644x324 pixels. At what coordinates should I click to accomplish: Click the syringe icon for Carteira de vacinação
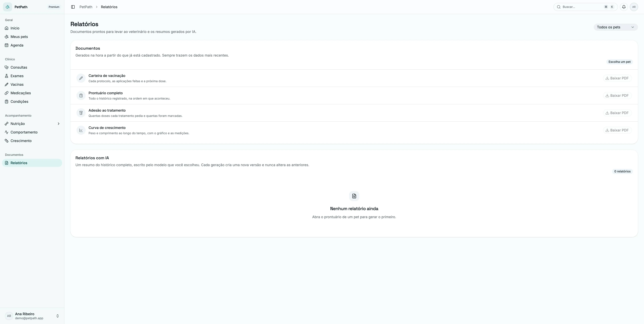point(81,78)
